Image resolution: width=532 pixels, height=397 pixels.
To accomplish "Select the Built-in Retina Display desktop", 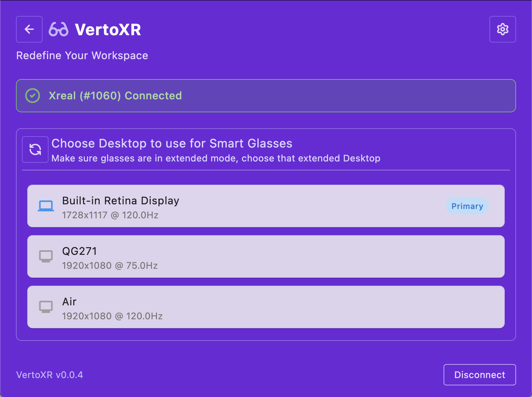I will (266, 206).
